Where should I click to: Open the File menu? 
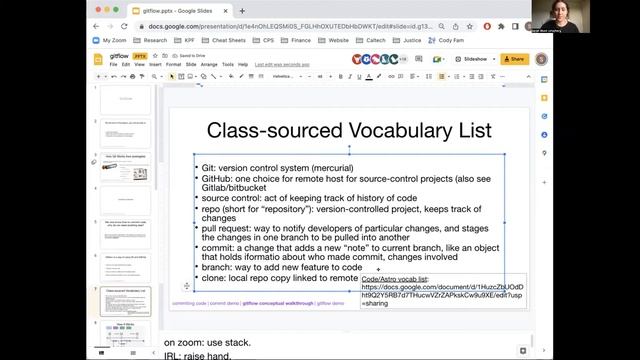pyautogui.click(x=113, y=64)
